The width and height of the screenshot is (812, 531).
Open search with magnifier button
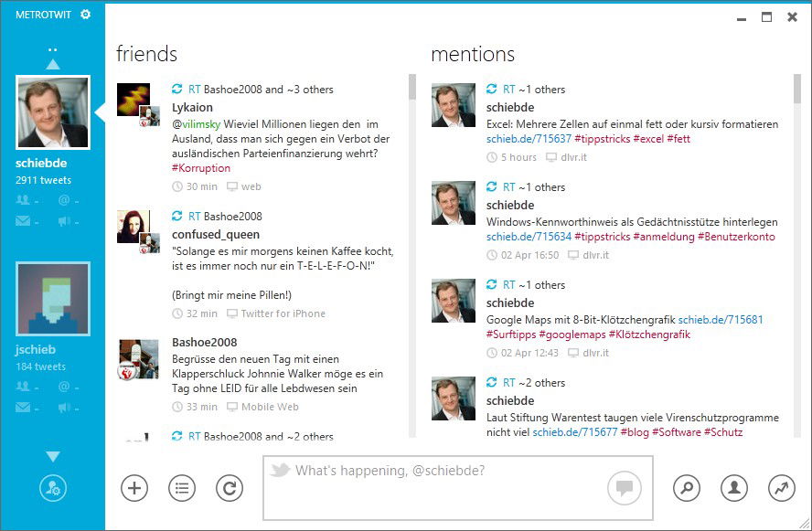click(687, 488)
